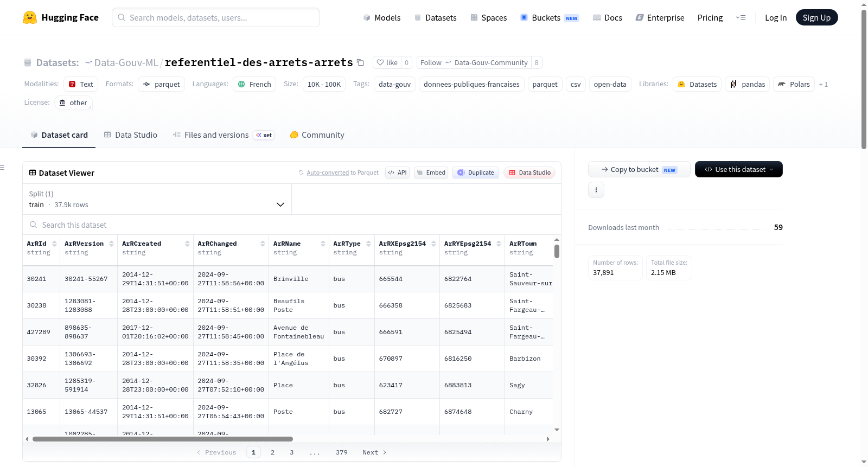Open the Pricing page

pyautogui.click(x=710, y=17)
